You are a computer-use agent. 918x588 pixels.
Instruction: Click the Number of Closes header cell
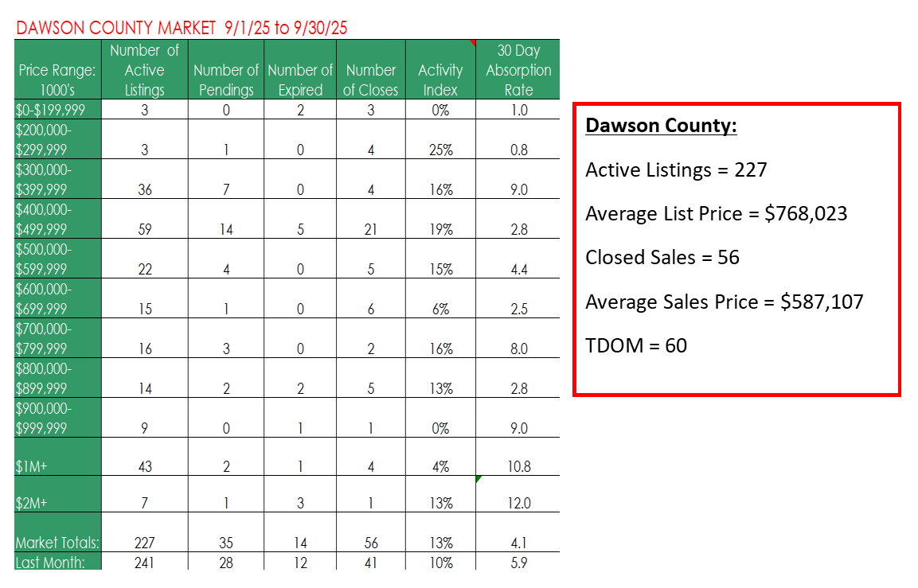tap(370, 80)
